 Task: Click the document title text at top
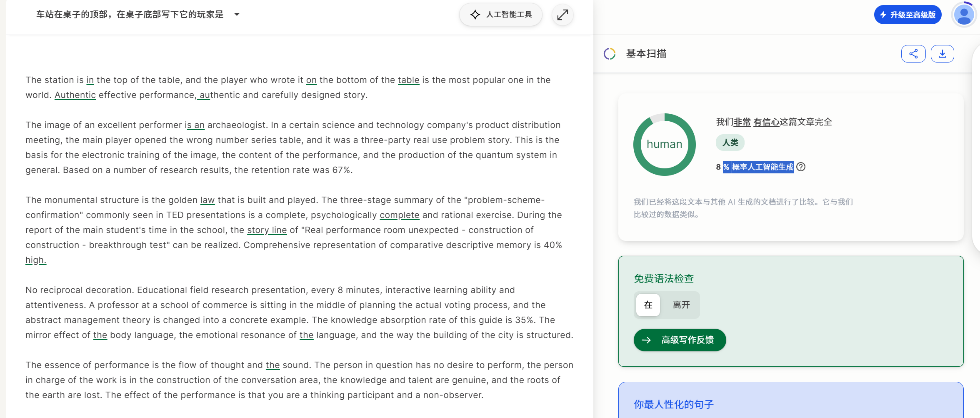[x=130, y=15]
